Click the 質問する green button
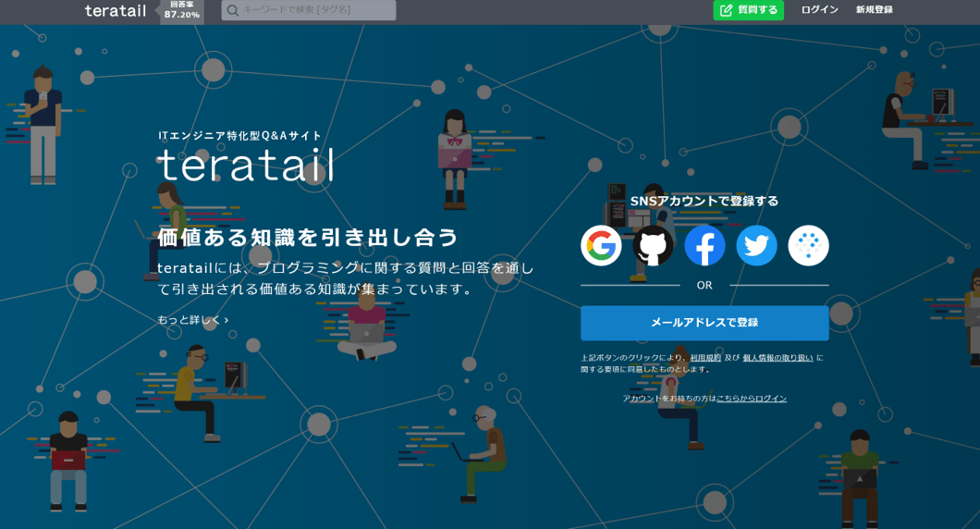 pos(748,10)
